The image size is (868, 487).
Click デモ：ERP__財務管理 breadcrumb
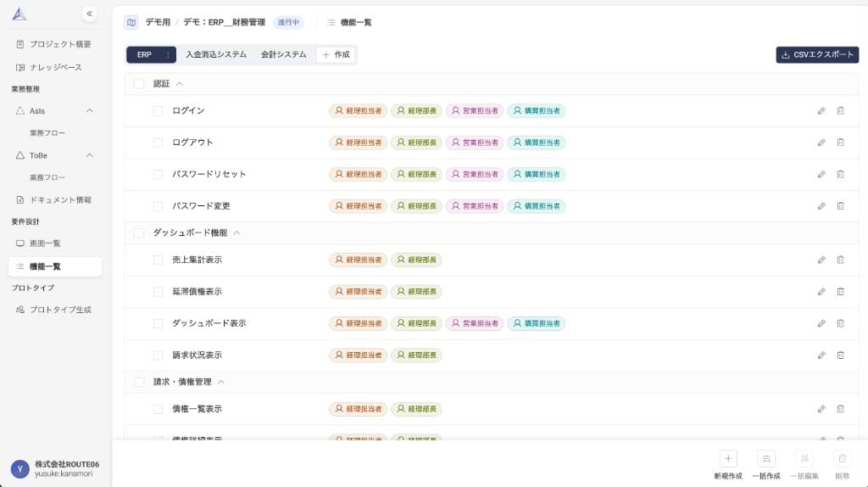point(224,22)
